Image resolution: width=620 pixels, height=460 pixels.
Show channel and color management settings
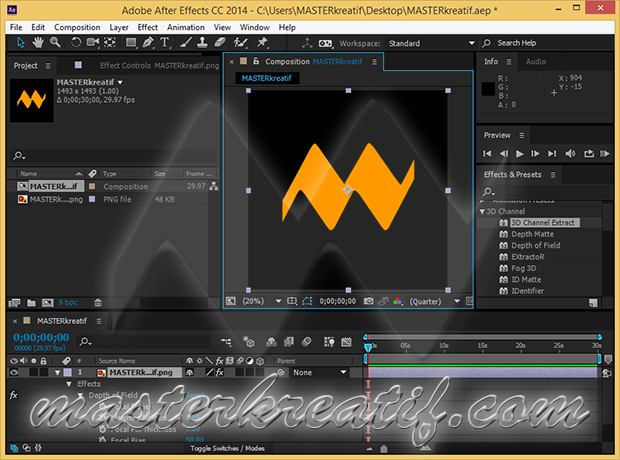tap(398, 302)
